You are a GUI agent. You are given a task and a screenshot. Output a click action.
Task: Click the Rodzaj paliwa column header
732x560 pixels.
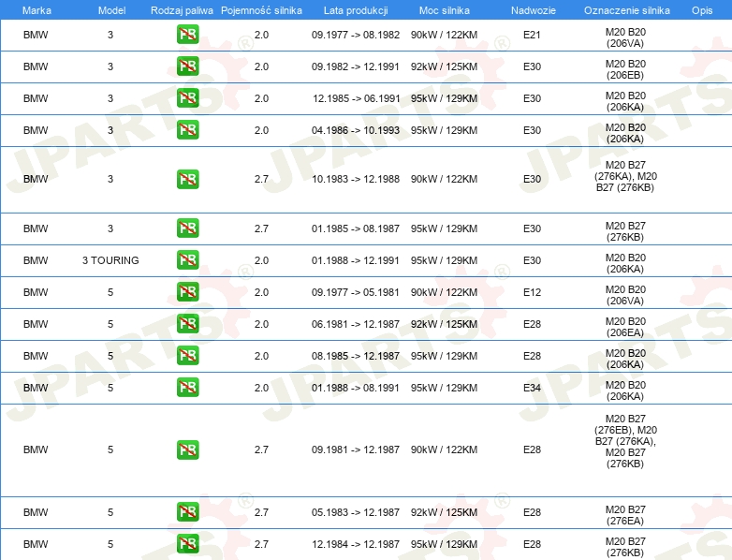[182, 10]
